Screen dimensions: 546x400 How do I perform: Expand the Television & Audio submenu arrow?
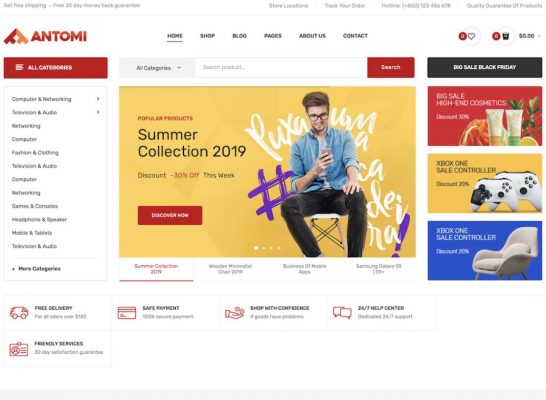(98, 112)
